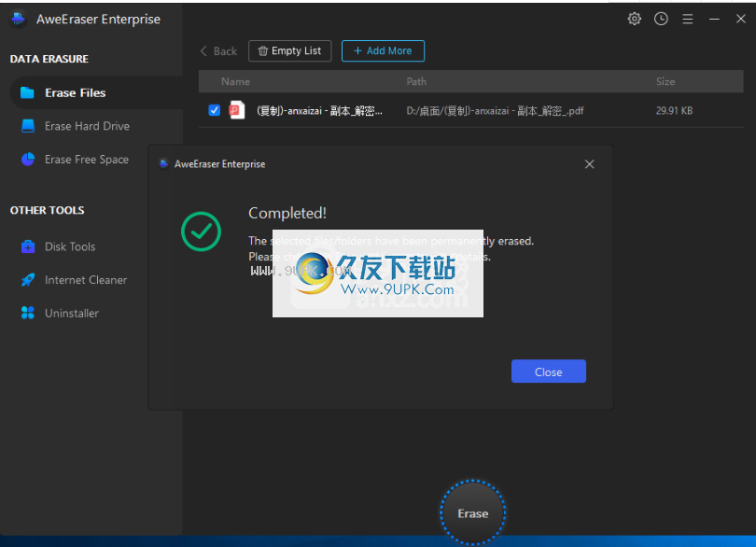Click the Erase Files folder icon
The image size is (756, 547).
tap(27, 92)
